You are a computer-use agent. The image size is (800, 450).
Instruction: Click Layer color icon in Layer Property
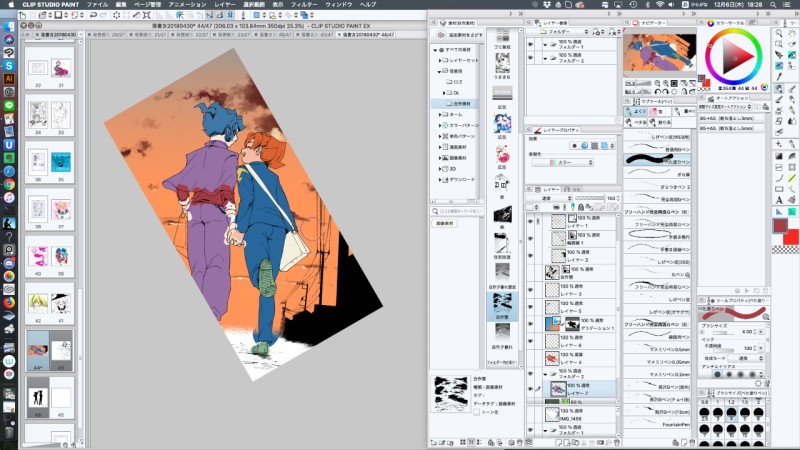click(x=605, y=146)
